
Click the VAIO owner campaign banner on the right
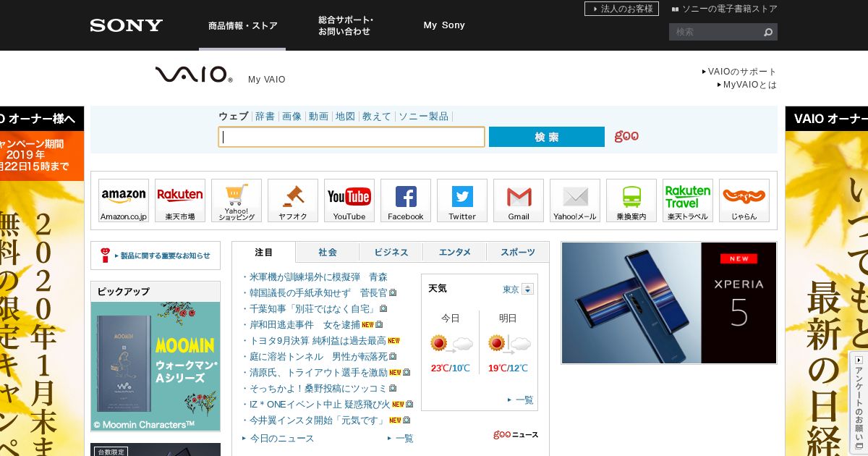click(826, 282)
